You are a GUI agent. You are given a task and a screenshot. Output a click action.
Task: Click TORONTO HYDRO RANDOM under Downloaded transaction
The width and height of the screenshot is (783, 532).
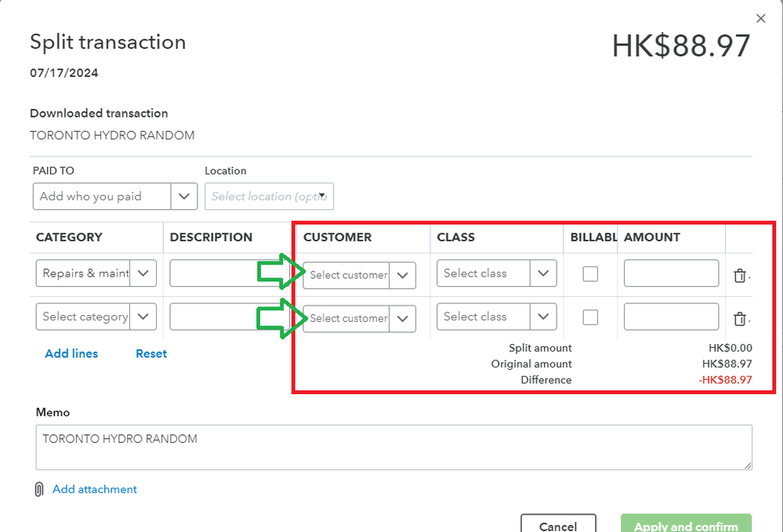(x=112, y=136)
